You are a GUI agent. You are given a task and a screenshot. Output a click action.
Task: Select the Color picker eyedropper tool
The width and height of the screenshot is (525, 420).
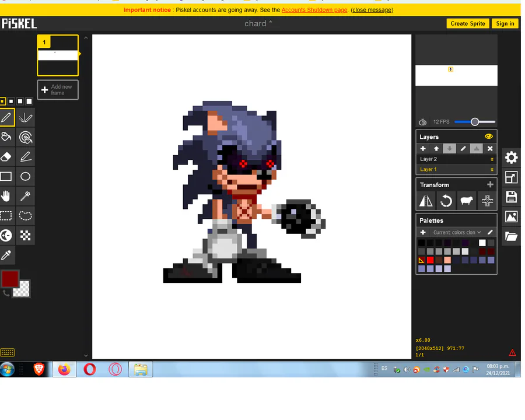(6, 256)
